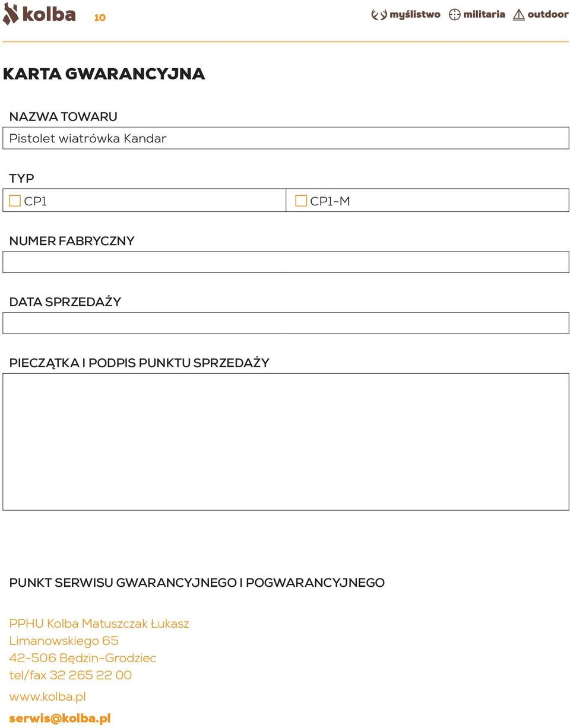The height and width of the screenshot is (728, 570).
Task: Click the tel/fax 32 265 22 00 line
Action: (71, 675)
